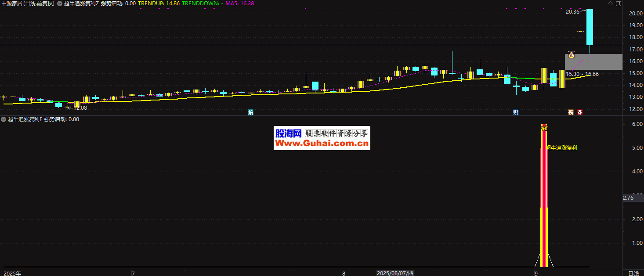644x276 pixels.
Task: Toggle the side panel square icon at top right
Action: [x=618, y=4]
